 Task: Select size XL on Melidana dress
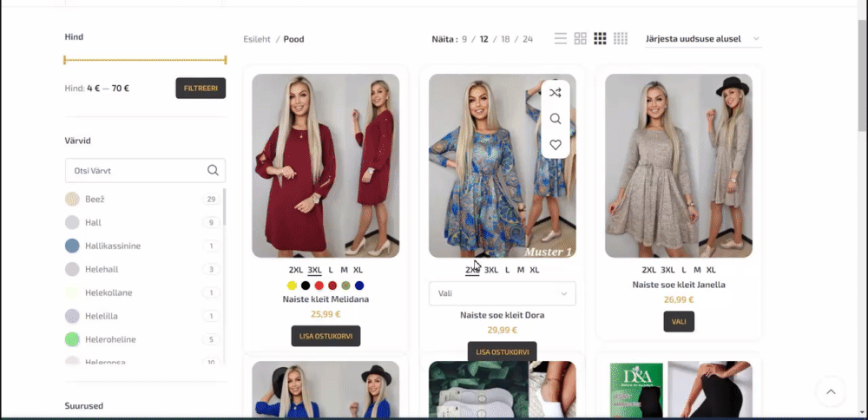click(358, 270)
